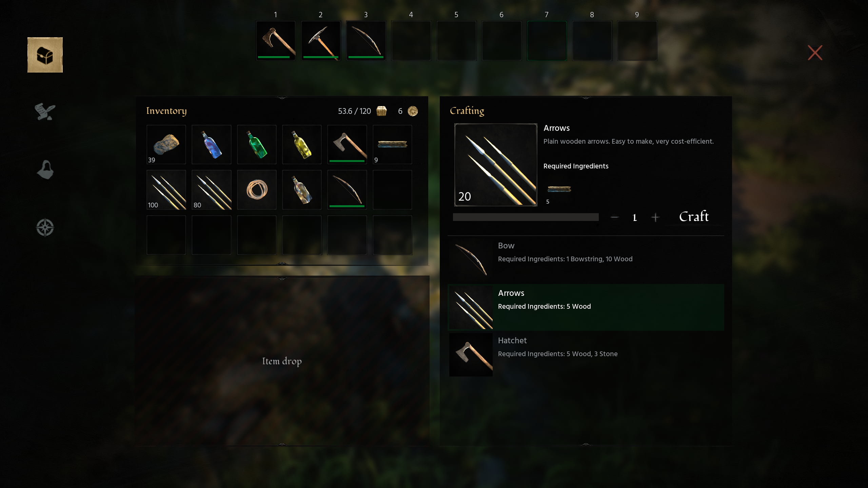
Task: Select the Hatchet recipe in crafting list
Action: click(x=586, y=354)
